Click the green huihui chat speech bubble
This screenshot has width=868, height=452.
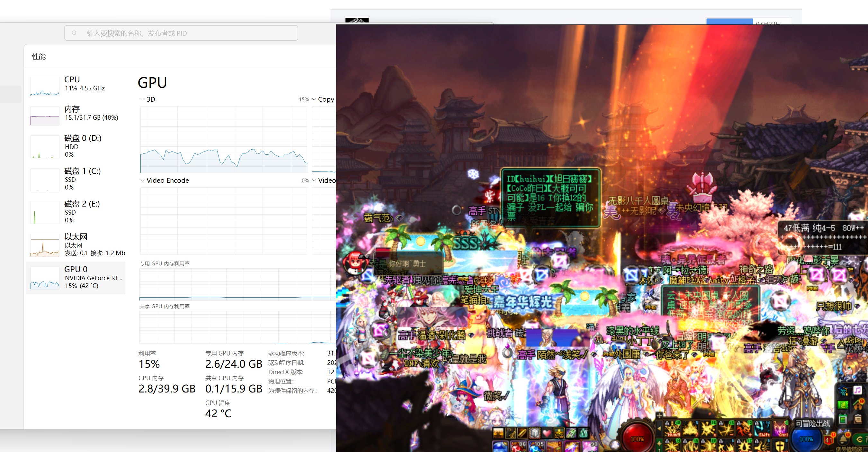[550, 198]
